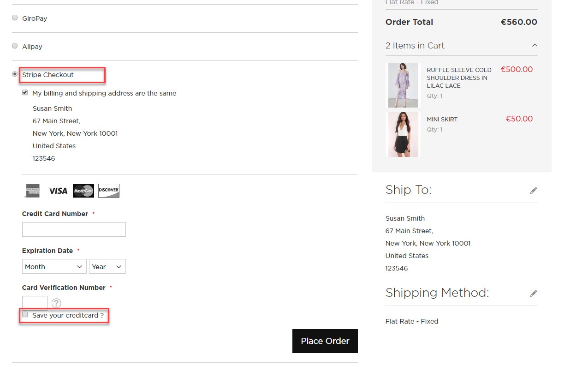The image size is (588, 367).
Task: Click inside the Credit Card Number field
Action: (x=74, y=229)
